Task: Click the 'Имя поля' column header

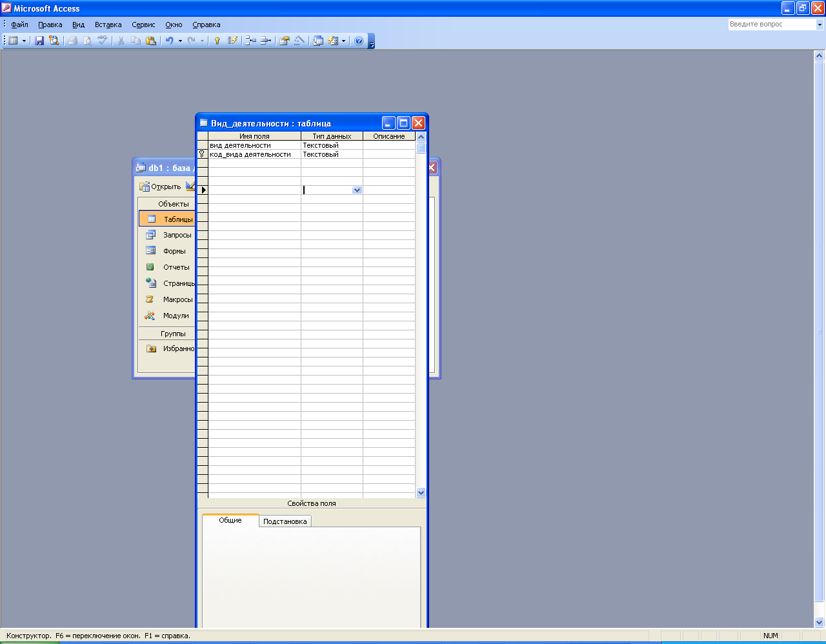Action: [254, 136]
